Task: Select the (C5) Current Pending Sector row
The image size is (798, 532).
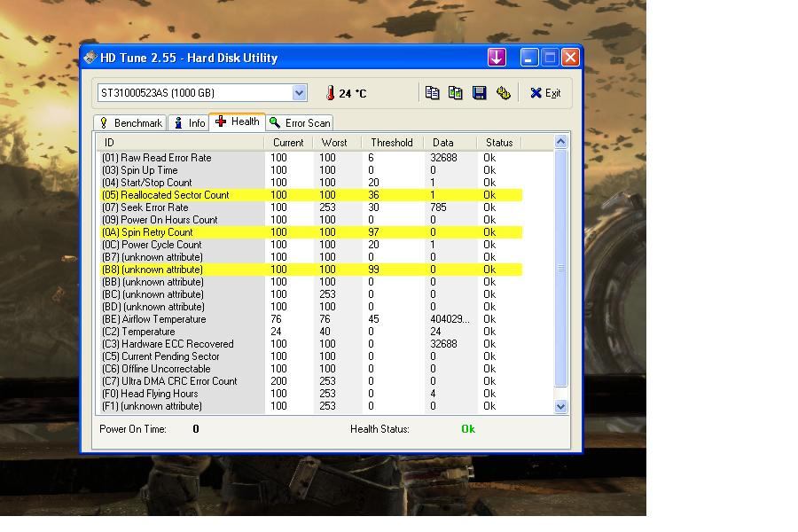Action: pyautogui.click(x=310, y=356)
